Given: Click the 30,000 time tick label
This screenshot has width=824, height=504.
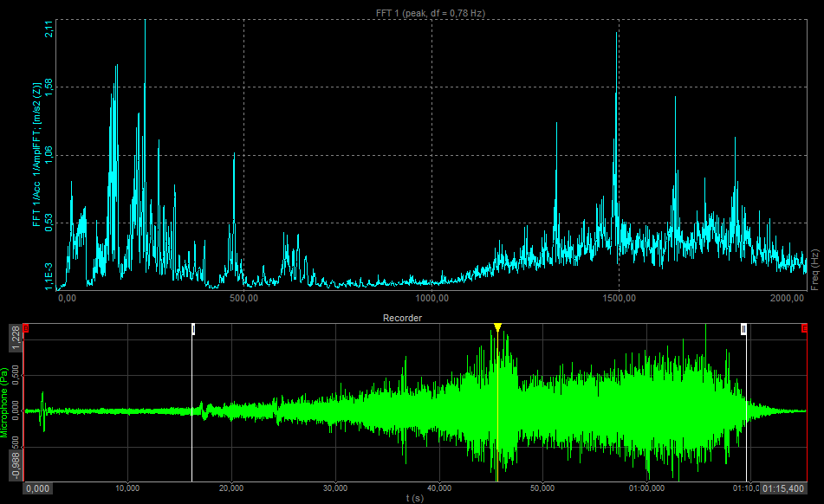Looking at the screenshot, I should [x=335, y=488].
